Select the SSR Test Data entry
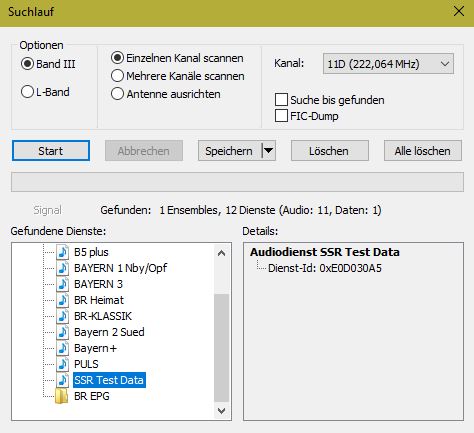 [109, 380]
